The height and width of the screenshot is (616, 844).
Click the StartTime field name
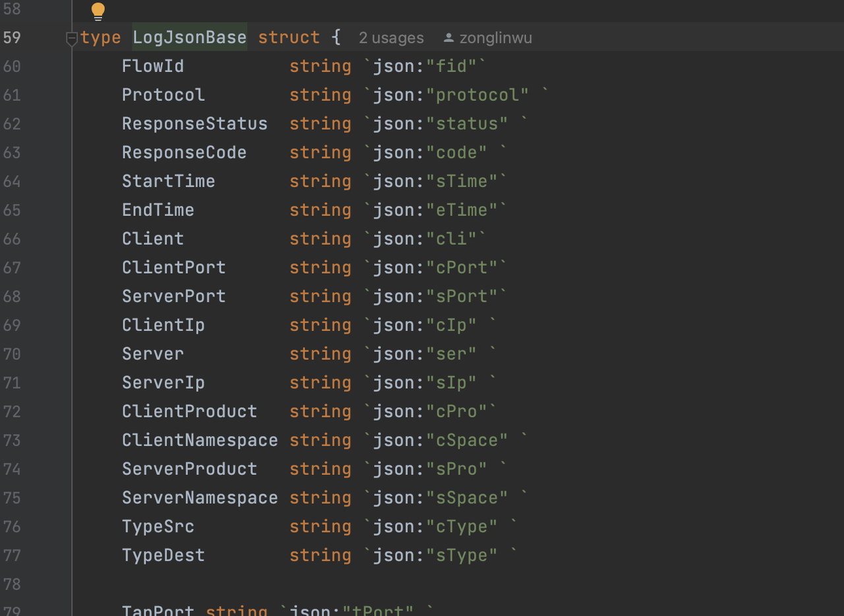click(x=168, y=181)
